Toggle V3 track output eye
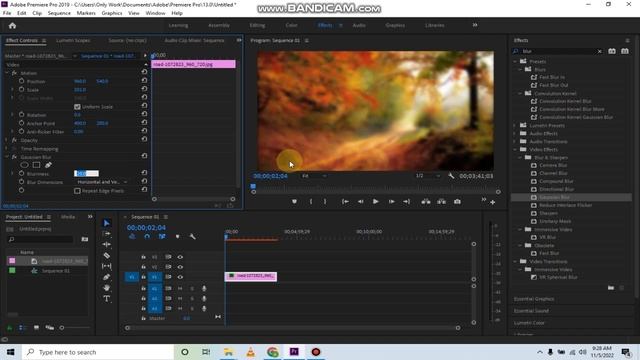 click(180, 257)
